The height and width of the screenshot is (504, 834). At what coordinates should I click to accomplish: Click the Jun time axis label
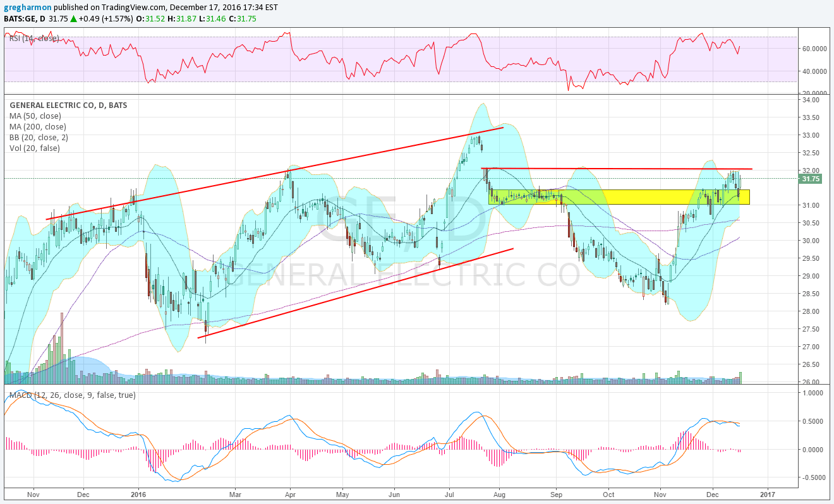tap(394, 495)
